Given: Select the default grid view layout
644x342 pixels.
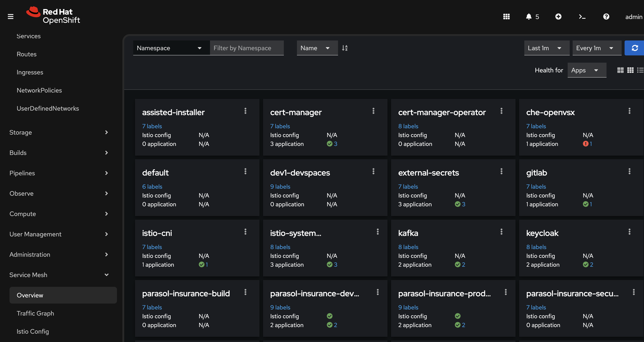Looking at the screenshot, I should [621, 70].
